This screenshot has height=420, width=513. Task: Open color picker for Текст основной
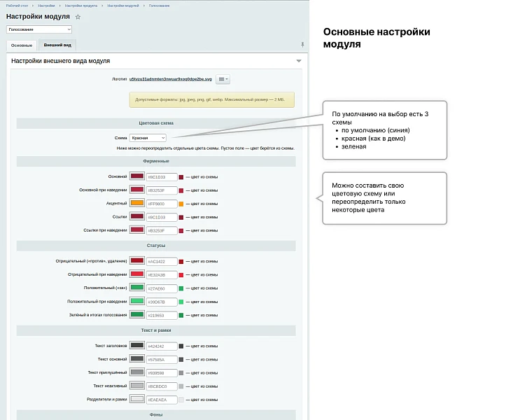tap(137, 359)
